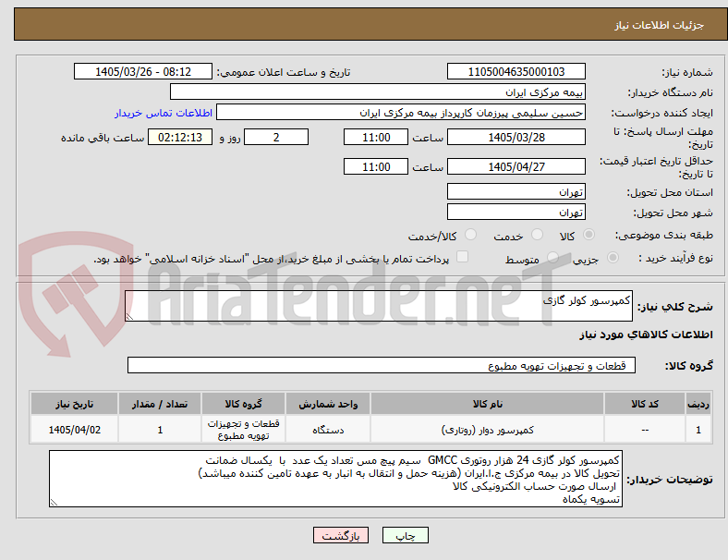Click the شرح کلی نیاز text area
The height and width of the screenshot is (560, 728).
pos(379,306)
